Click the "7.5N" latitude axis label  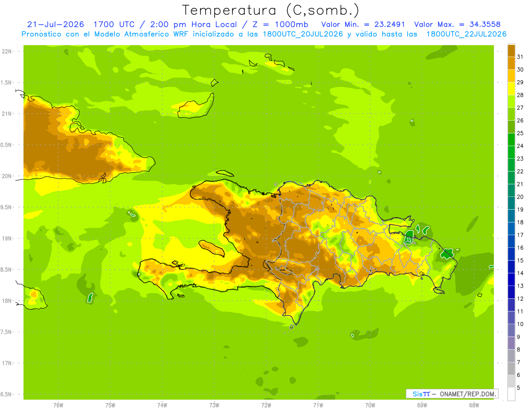point(7,332)
